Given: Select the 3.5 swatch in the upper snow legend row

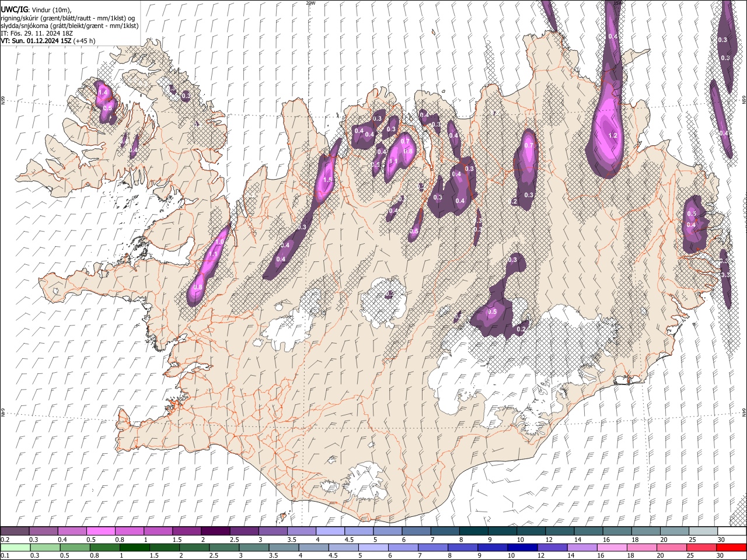Looking at the screenshot, I should tap(301, 531).
